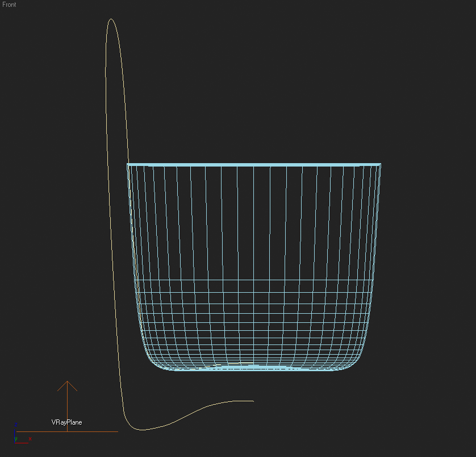
Task: Click the Front viewport label
Action: (9, 5)
